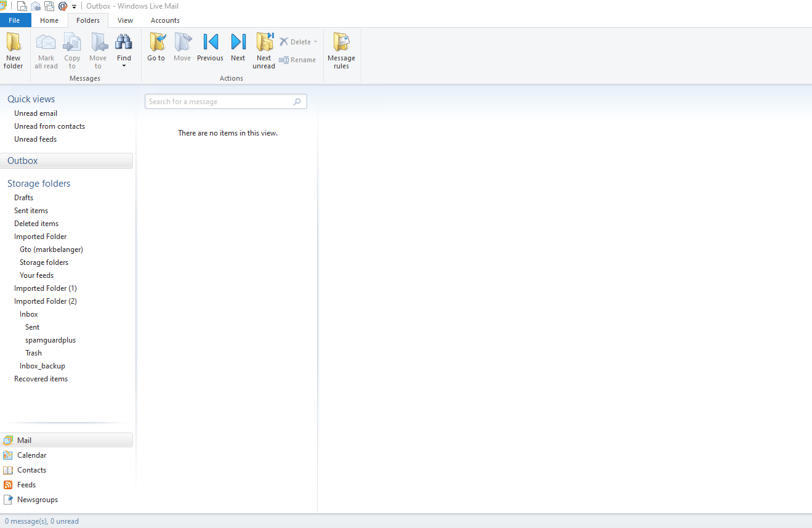The image size is (812, 528).
Task: Open the spamguardplus folder
Action: (x=50, y=340)
